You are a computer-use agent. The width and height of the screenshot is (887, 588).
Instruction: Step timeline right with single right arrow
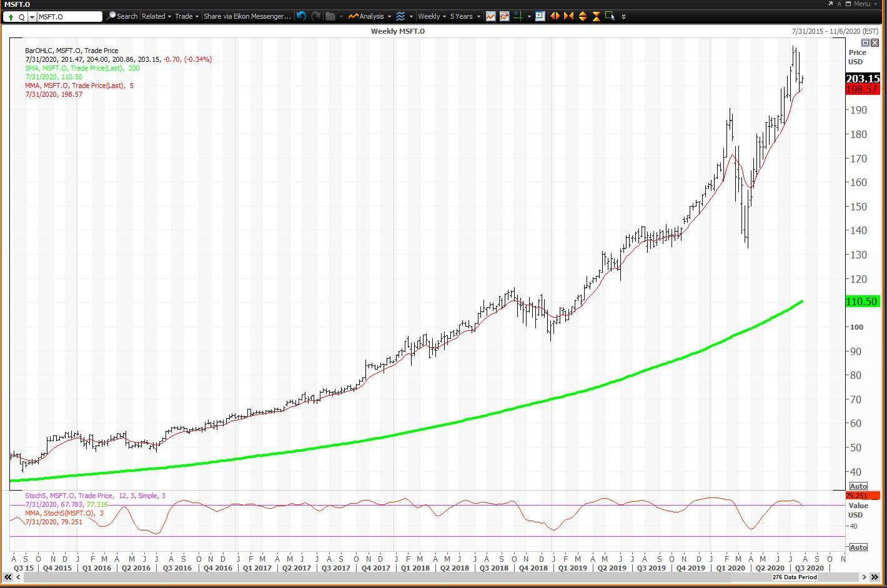click(x=865, y=577)
